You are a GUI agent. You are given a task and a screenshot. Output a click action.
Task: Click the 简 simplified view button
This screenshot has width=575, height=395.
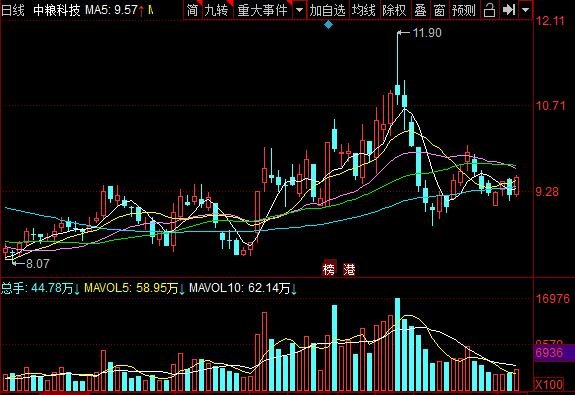coord(193,10)
